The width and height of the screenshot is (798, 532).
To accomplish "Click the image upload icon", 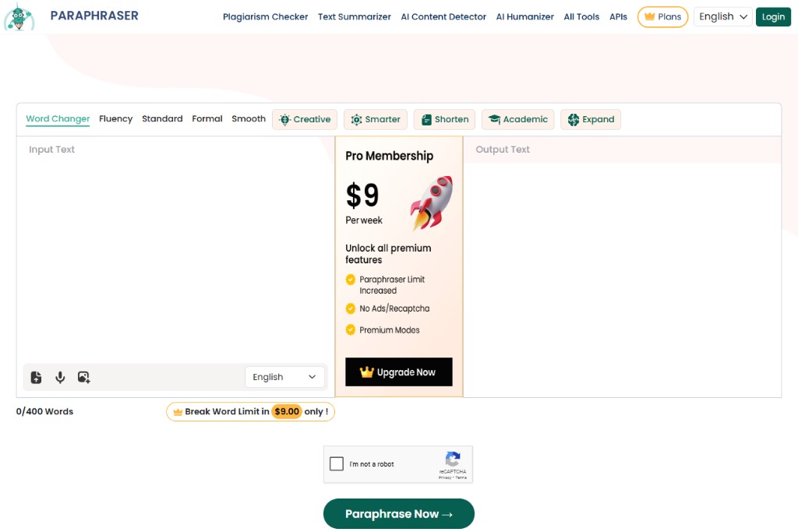I will (x=83, y=378).
